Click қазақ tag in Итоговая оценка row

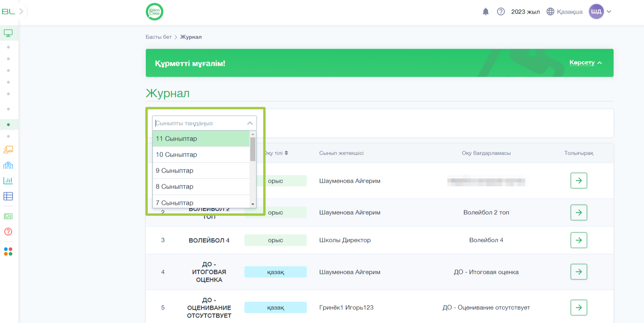click(276, 272)
